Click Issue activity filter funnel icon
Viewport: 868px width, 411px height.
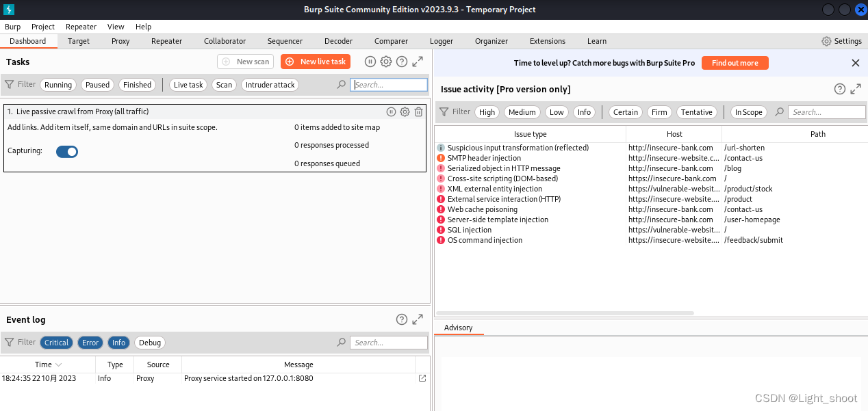[x=444, y=111]
